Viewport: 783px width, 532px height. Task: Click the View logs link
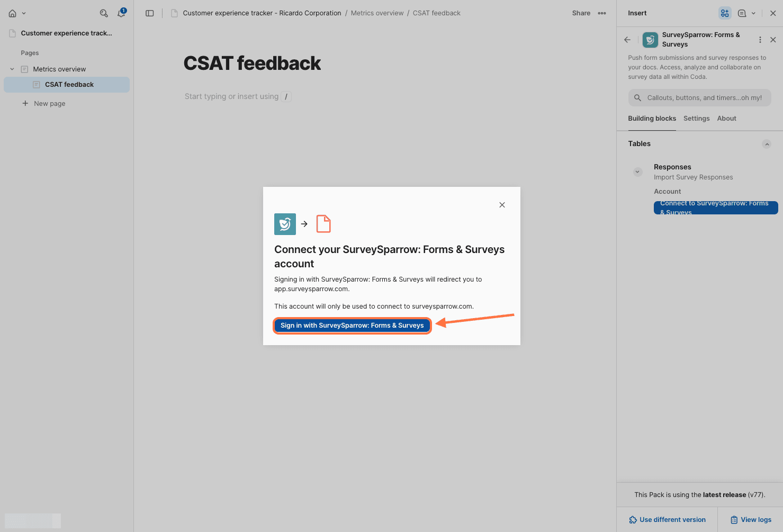(x=751, y=520)
